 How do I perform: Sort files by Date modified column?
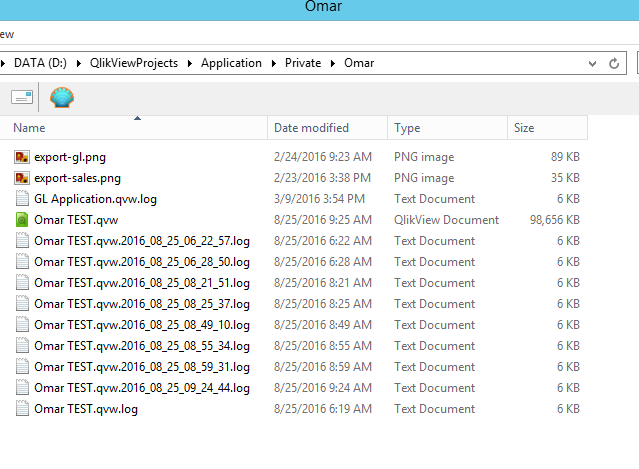[x=327, y=128]
